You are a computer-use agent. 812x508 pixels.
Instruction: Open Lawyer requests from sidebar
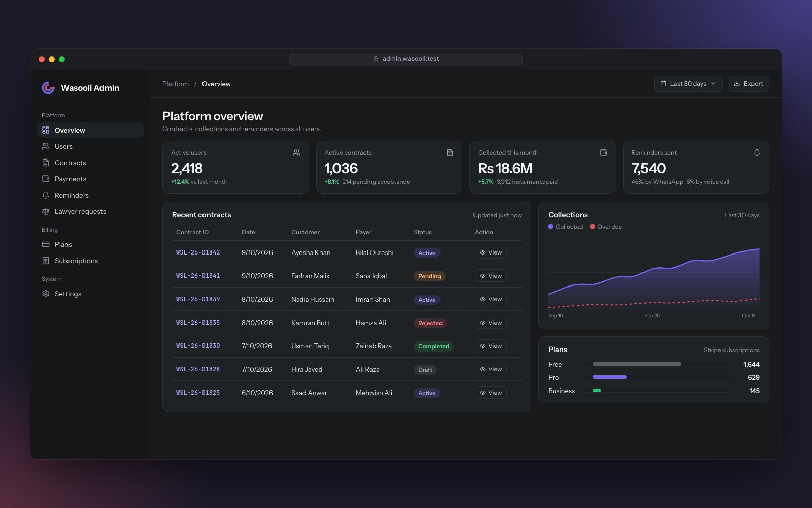[90, 211]
